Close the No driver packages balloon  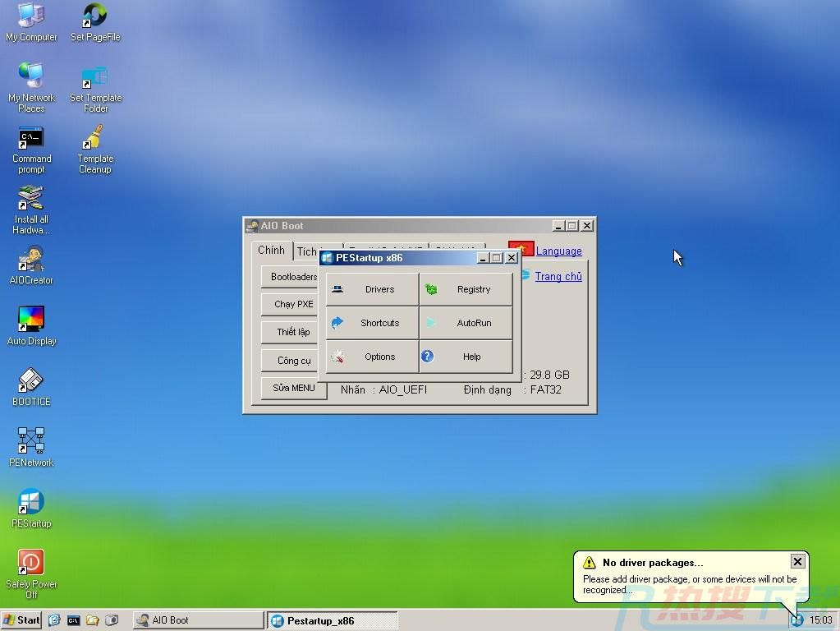point(797,561)
